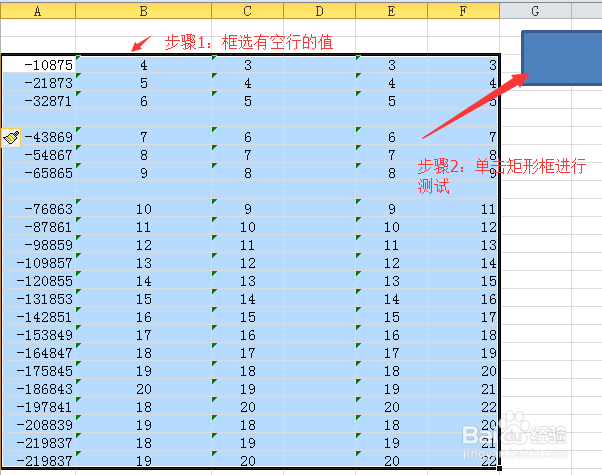Click column C cell in -98859 row
The width and height of the screenshot is (602, 475).
pos(248,245)
